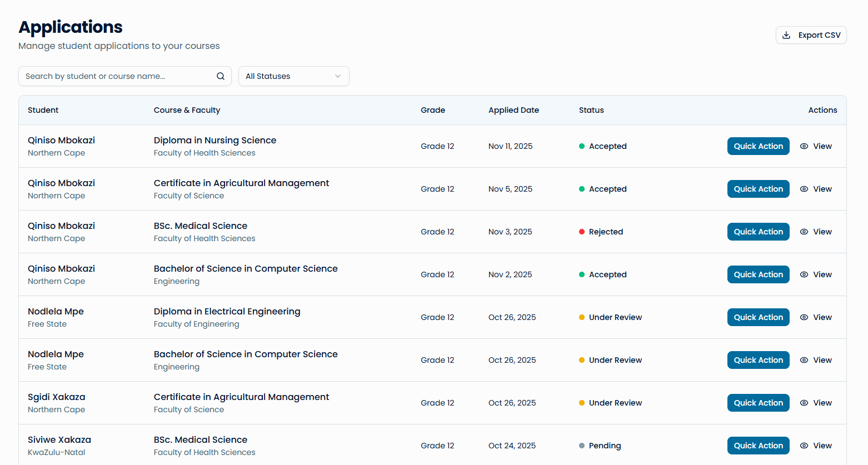Click the yellow Under Review dot on Sgidi Xakaza's row

tap(582, 403)
